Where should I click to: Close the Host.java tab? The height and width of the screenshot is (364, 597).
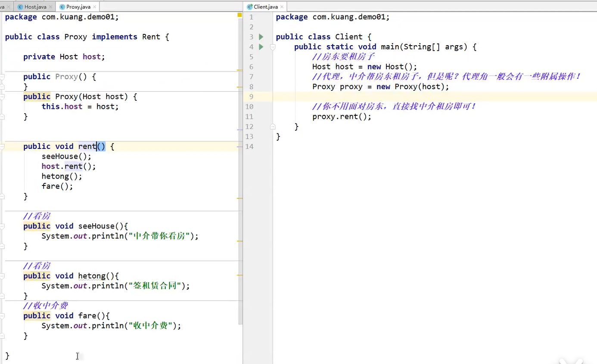tap(50, 7)
